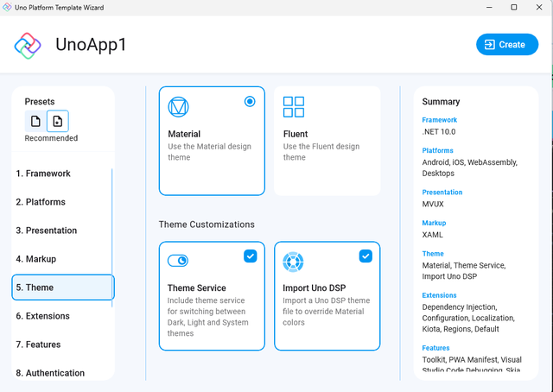This screenshot has width=553, height=392.
Task: Click the Material theme logo icon
Action: click(178, 107)
